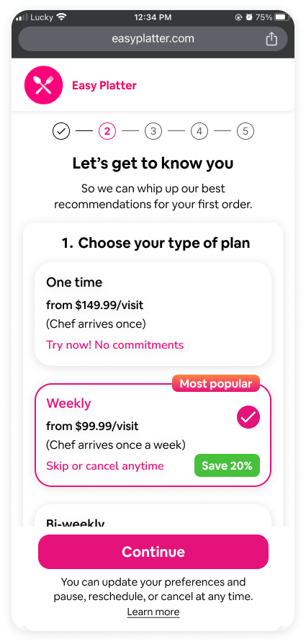The image size is (306, 644).
Task: Open the browser share icon
Action: pos(271,39)
